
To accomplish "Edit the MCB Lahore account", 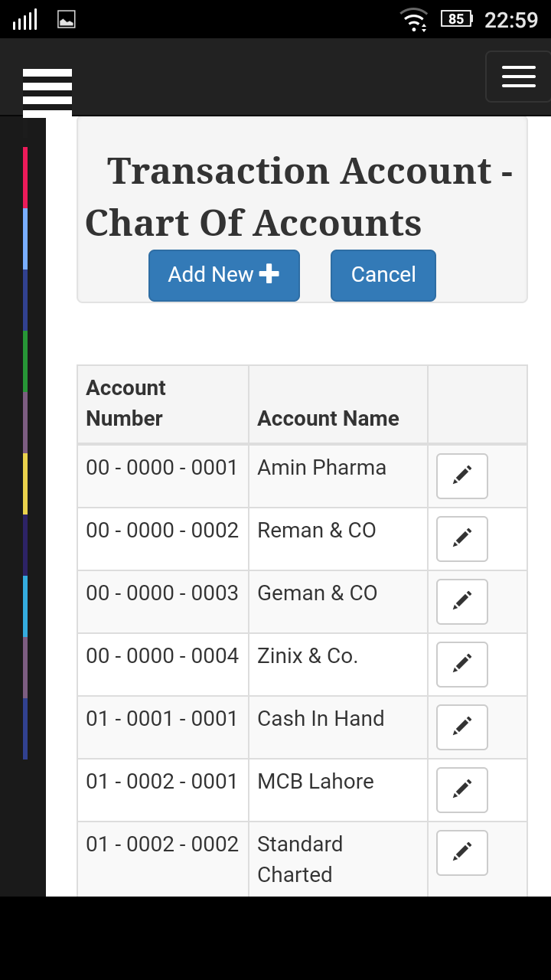I will click(x=462, y=790).
